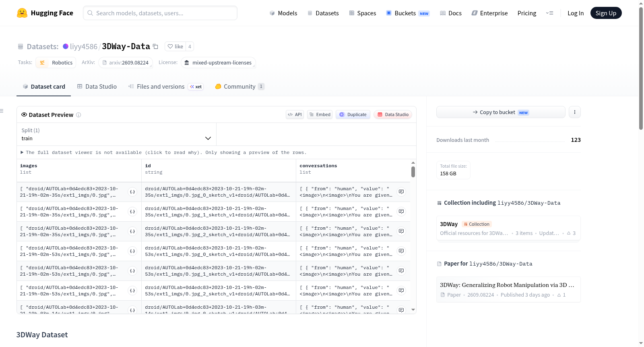
Task: Open conversation viewer for the first row
Action: click(401, 192)
